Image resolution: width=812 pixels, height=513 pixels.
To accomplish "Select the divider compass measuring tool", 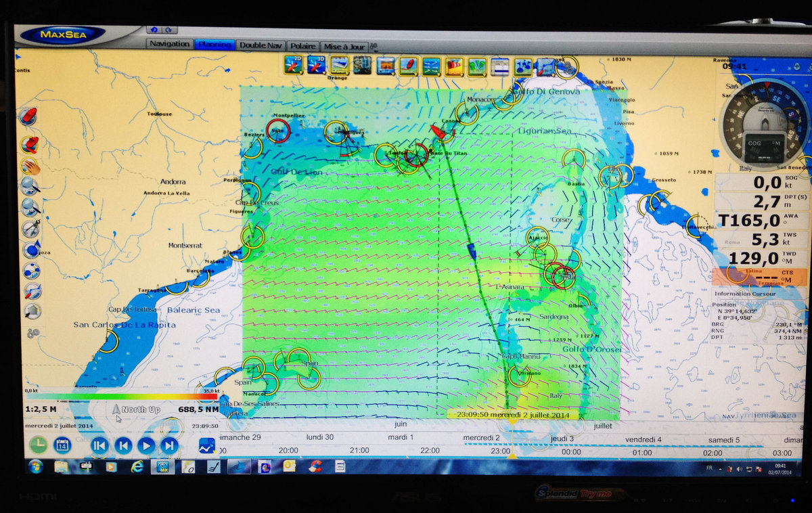I will pos(30,228).
